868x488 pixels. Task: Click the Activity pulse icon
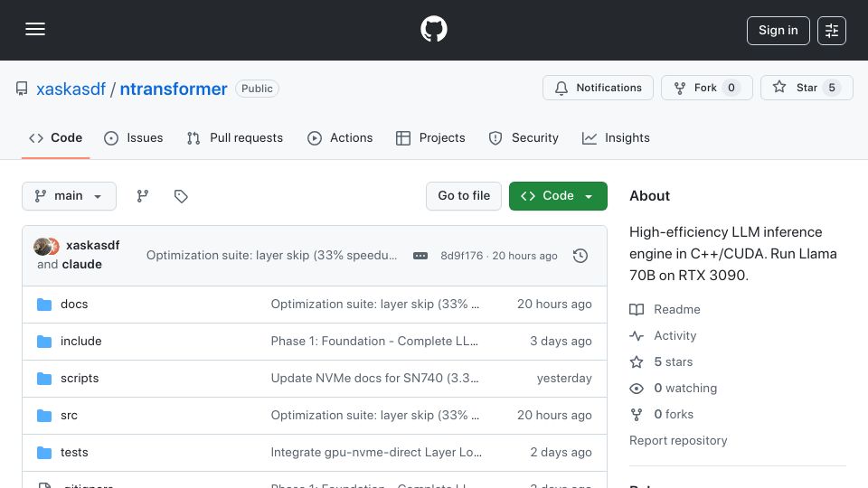[x=637, y=336]
